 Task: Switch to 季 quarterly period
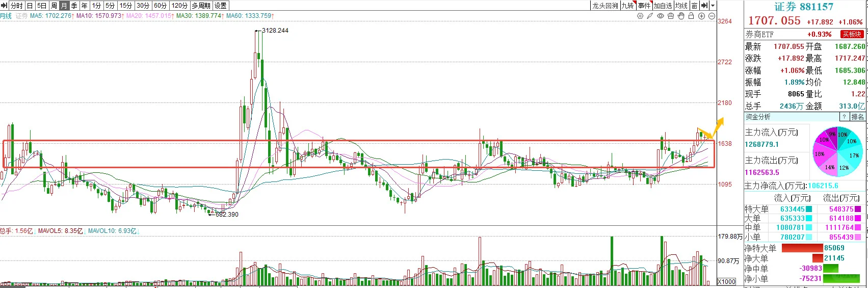(x=74, y=6)
